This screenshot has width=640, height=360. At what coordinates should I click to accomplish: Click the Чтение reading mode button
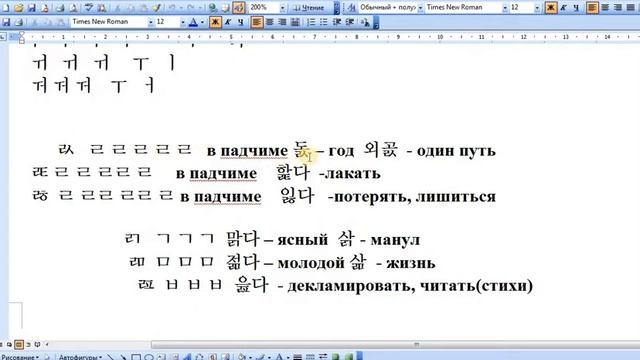click(x=309, y=8)
